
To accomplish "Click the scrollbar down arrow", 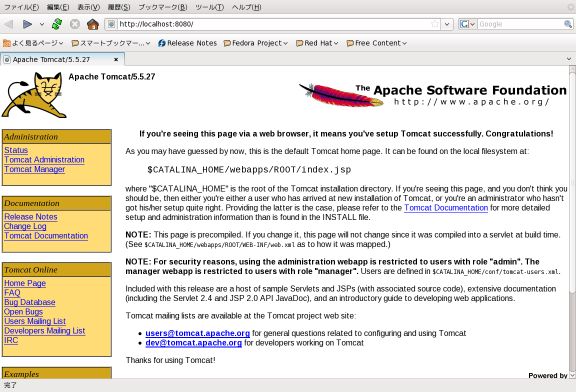I will tap(572, 375).
